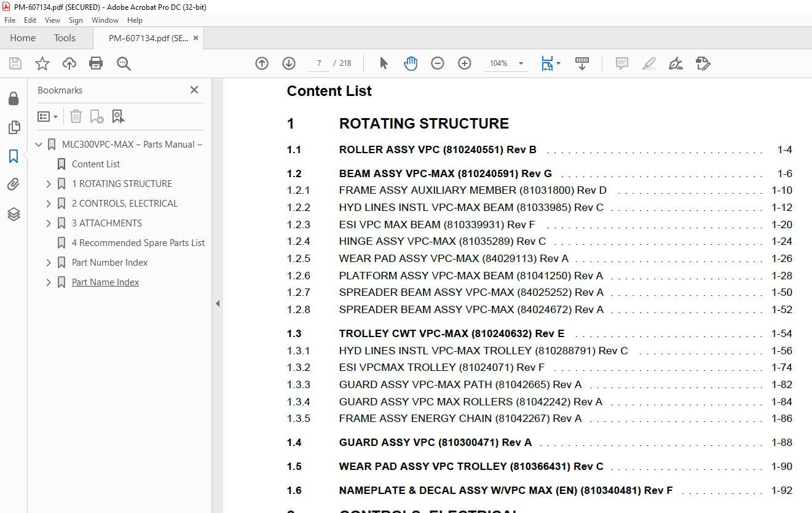The width and height of the screenshot is (812, 513).
Task: Click the stamp tool icon
Action: click(x=703, y=63)
